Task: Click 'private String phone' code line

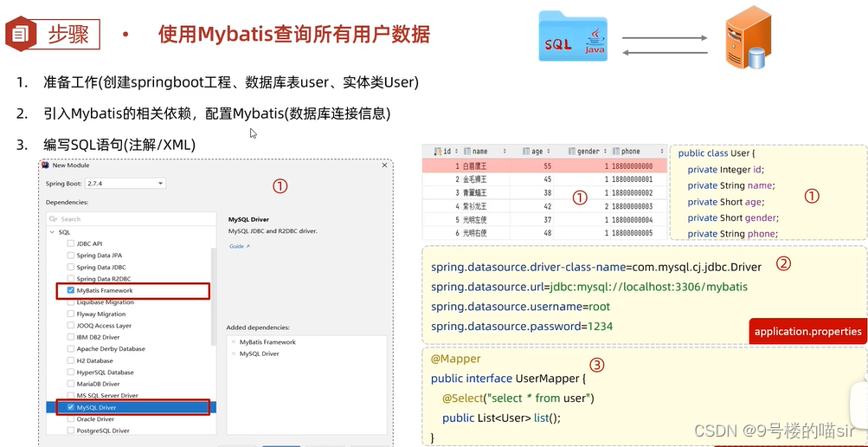Action: click(x=733, y=234)
